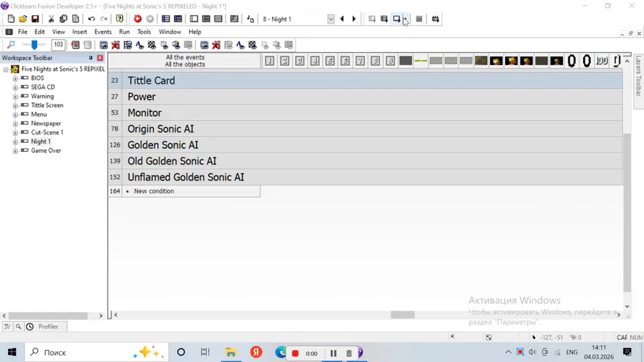Click the red event list icon beside zoom field
644x362 pixels.
point(75,45)
